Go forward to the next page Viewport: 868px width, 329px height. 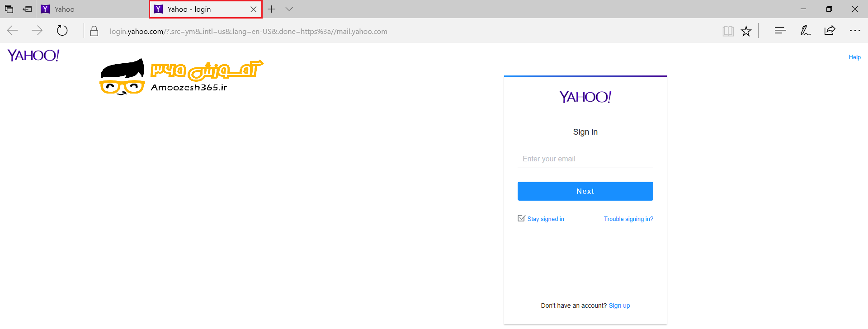click(37, 31)
